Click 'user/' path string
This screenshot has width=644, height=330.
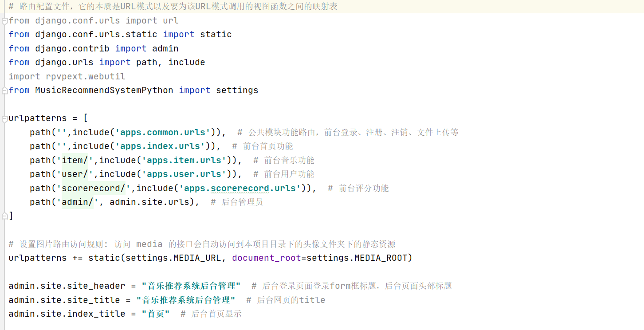75,174
